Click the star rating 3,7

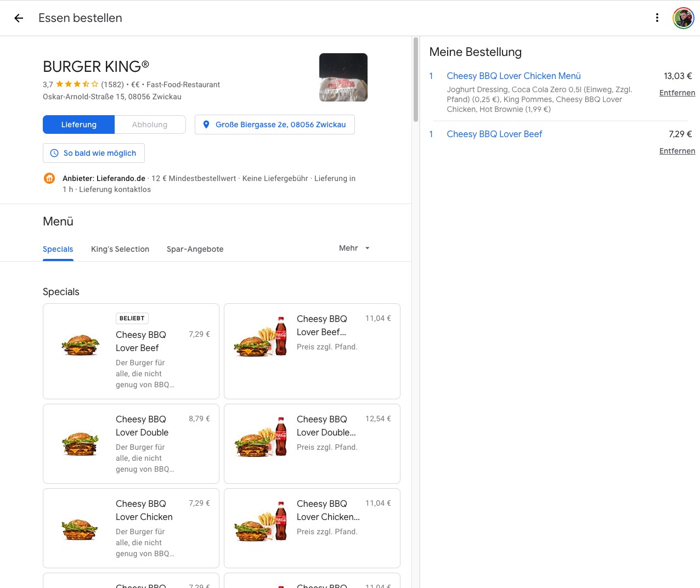71,84
